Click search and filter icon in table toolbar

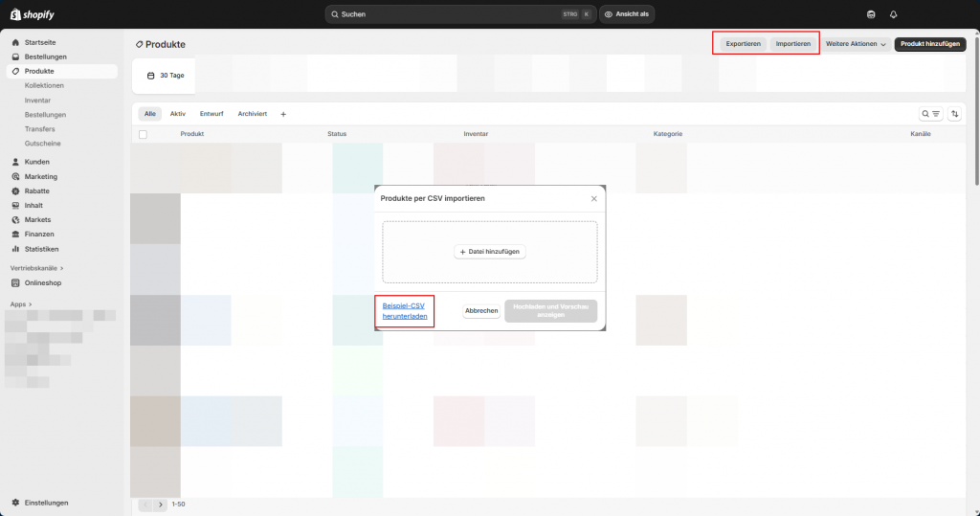click(930, 114)
